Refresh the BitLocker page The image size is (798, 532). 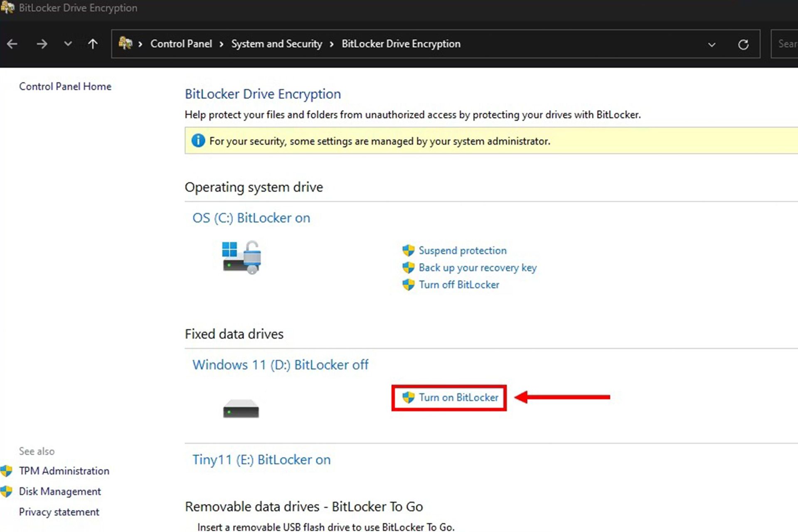pos(743,44)
